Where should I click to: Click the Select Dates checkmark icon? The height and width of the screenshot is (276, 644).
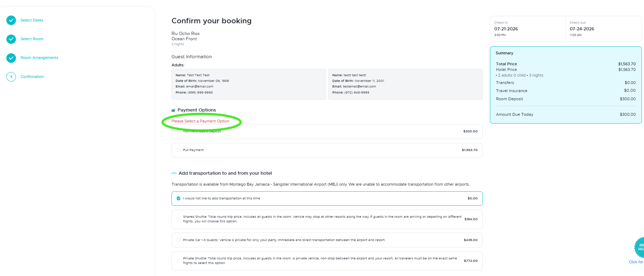pyautogui.click(x=11, y=20)
